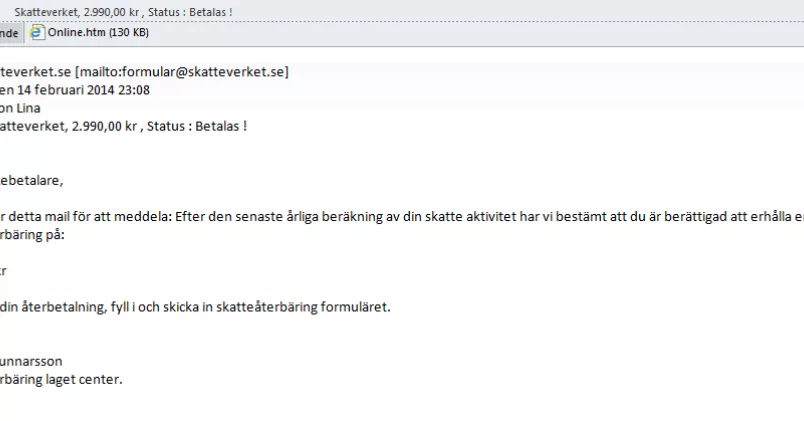Click the signature name ending in 'unnarsson'

pyautogui.click(x=31, y=361)
